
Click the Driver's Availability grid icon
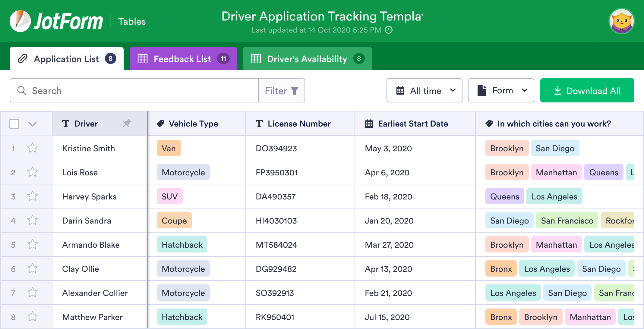coord(255,58)
